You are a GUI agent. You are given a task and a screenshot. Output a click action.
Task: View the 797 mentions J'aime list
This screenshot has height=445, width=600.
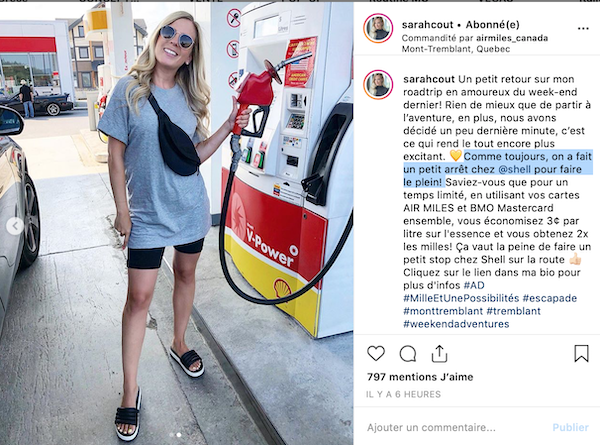(420, 377)
